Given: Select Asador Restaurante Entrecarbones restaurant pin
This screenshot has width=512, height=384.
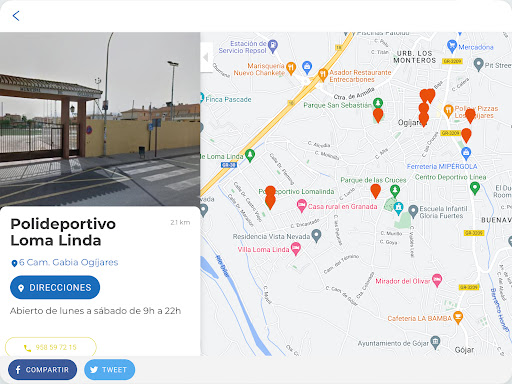Looking at the screenshot, I should [x=323, y=75].
